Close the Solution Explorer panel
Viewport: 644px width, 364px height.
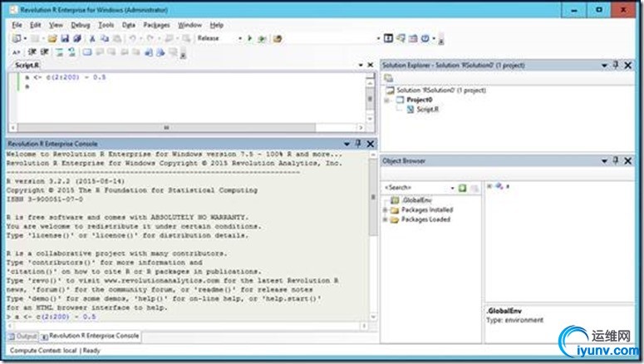click(x=628, y=66)
